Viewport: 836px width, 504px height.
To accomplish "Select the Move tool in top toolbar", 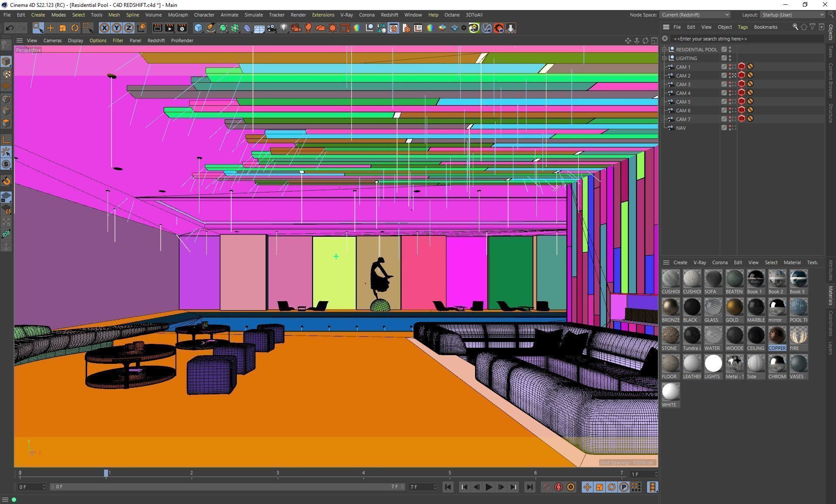I will coord(50,28).
